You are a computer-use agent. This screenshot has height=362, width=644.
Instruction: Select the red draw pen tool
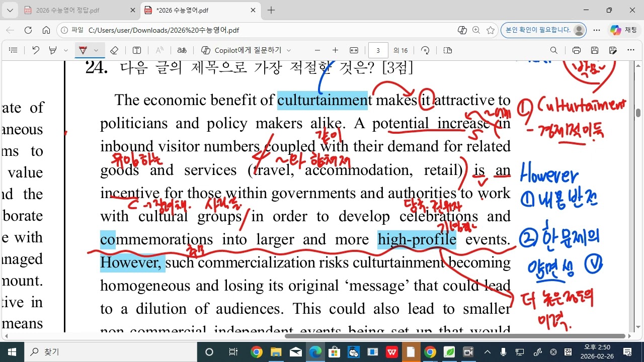(83, 50)
